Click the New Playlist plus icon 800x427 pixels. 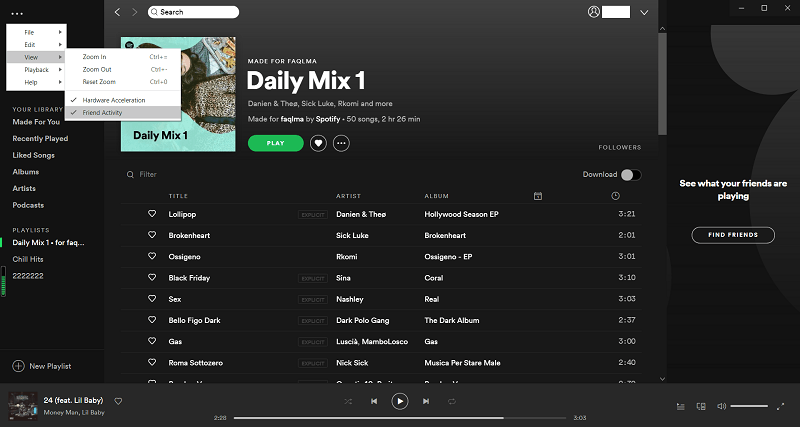click(x=18, y=366)
